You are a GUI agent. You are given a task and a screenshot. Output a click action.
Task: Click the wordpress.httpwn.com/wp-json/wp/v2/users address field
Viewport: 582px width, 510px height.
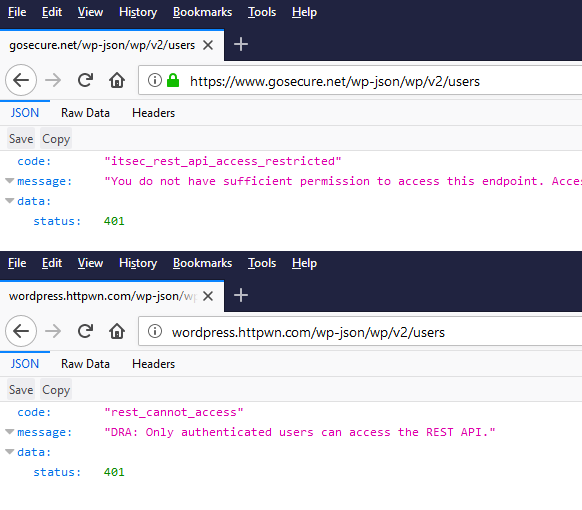click(x=360, y=331)
